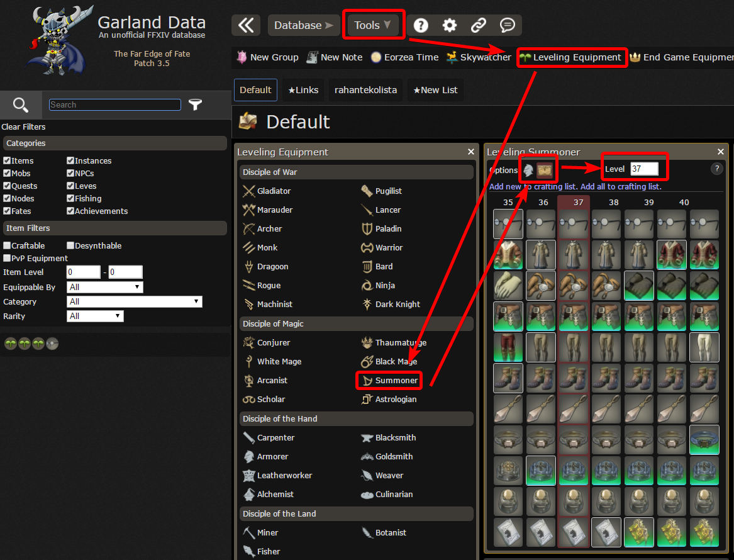This screenshot has width=734, height=560.
Task: Close the Leveling Equipment panel
Action: point(471,152)
